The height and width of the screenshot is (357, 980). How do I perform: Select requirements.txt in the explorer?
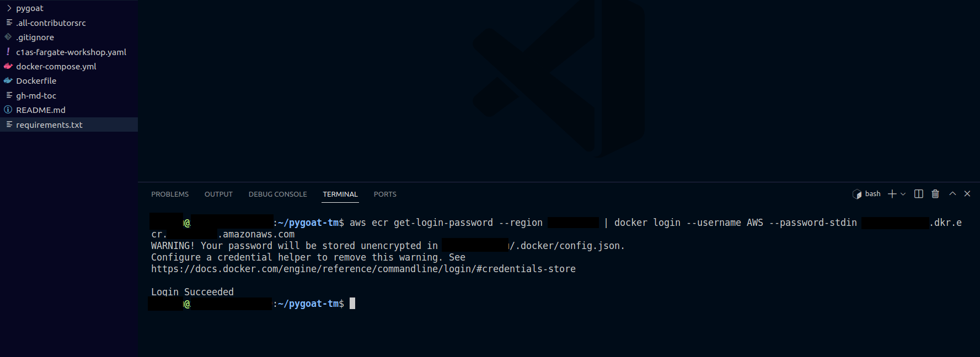[69, 125]
